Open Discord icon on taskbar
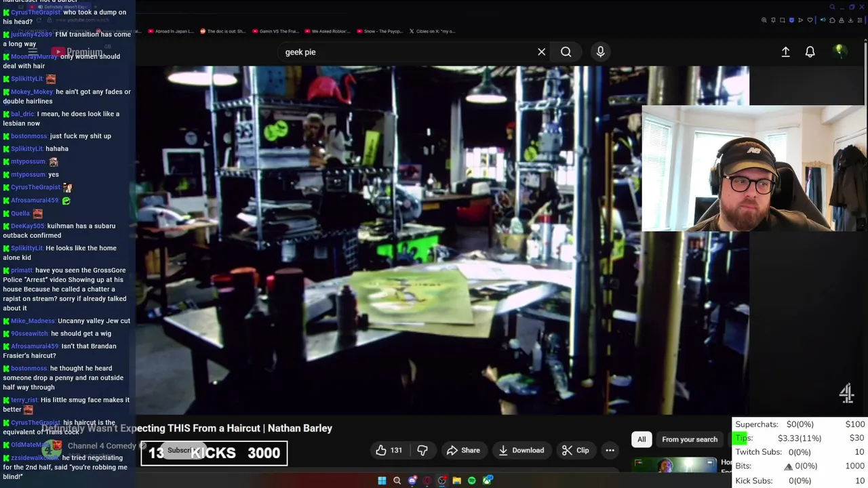868x488 pixels. (x=412, y=481)
